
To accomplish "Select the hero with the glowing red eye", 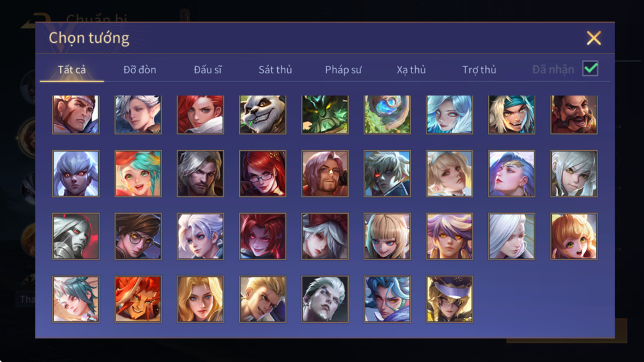I will point(387,173).
